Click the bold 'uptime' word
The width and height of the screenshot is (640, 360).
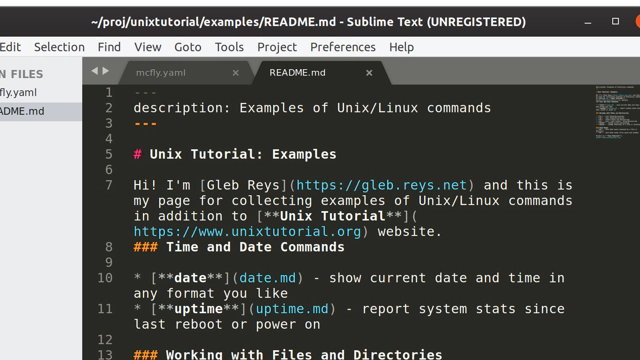pyautogui.click(x=198, y=309)
